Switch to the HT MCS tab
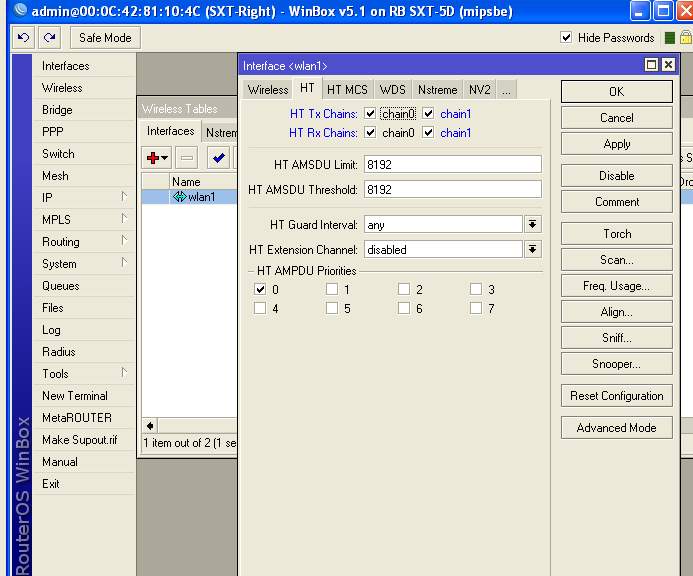The image size is (693, 576). [x=347, y=90]
